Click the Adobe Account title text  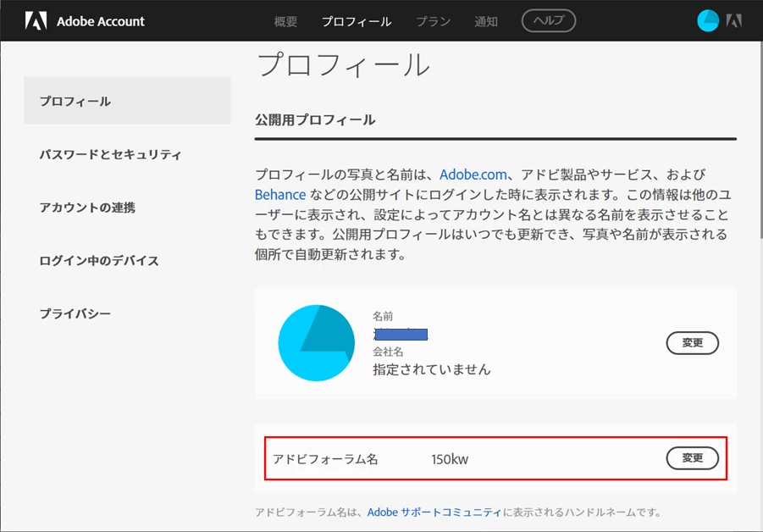[101, 21]
